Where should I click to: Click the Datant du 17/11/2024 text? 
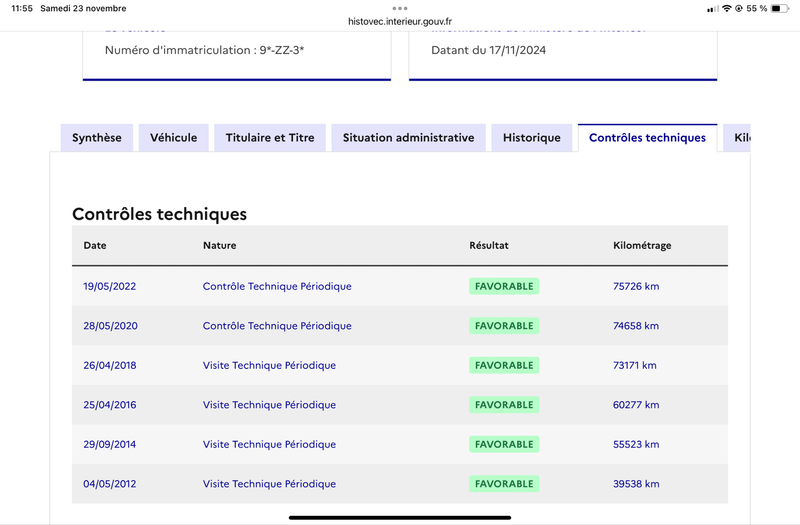(x=488, y=50)
